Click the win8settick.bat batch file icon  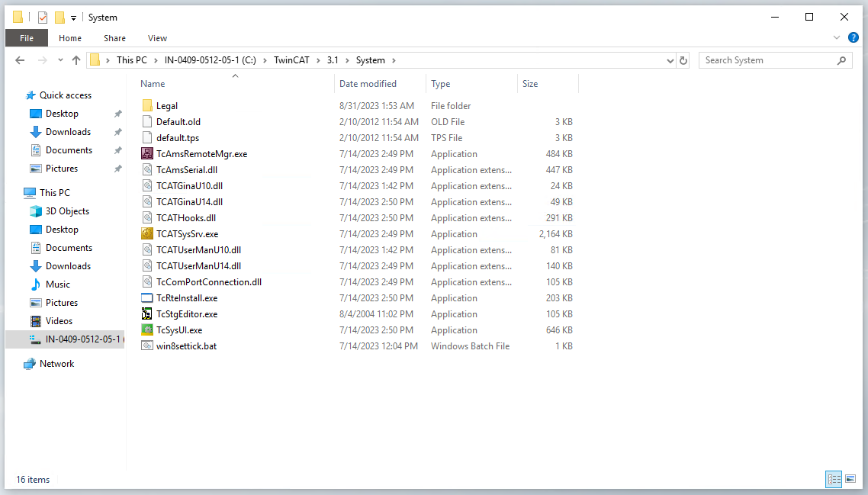pyautogui.click(x=146, y=346)
